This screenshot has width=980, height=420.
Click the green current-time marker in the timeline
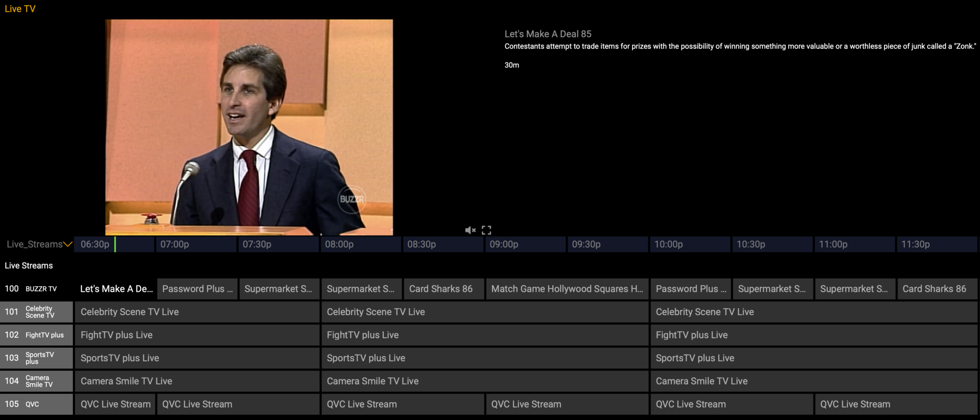(x=115, y=244)
